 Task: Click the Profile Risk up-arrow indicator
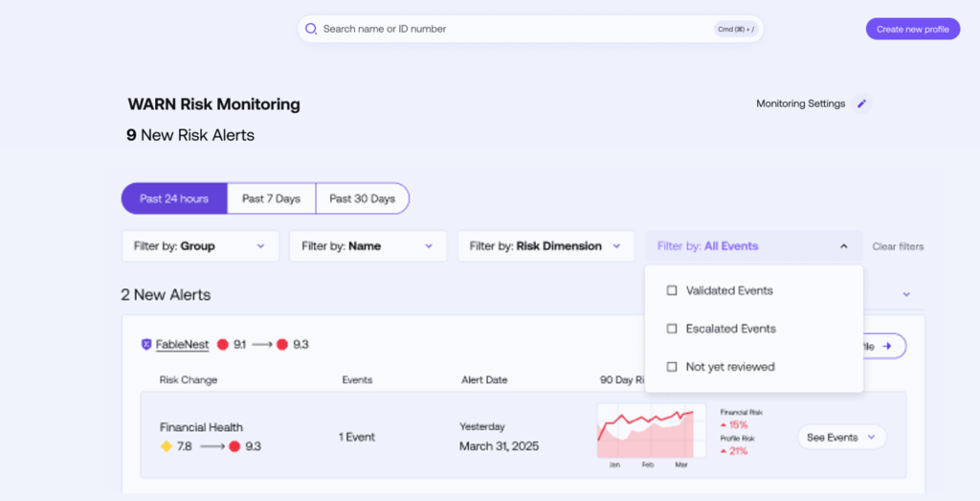tap(724, 451)
